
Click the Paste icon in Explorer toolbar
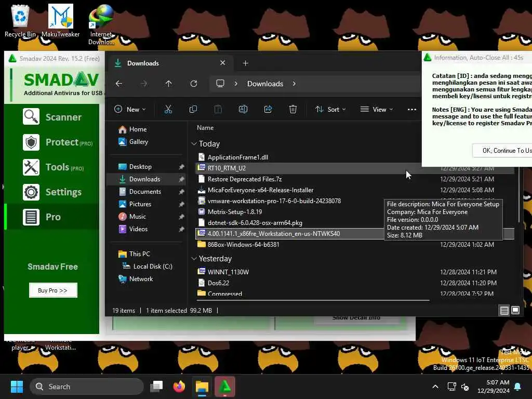coord(218,109)
